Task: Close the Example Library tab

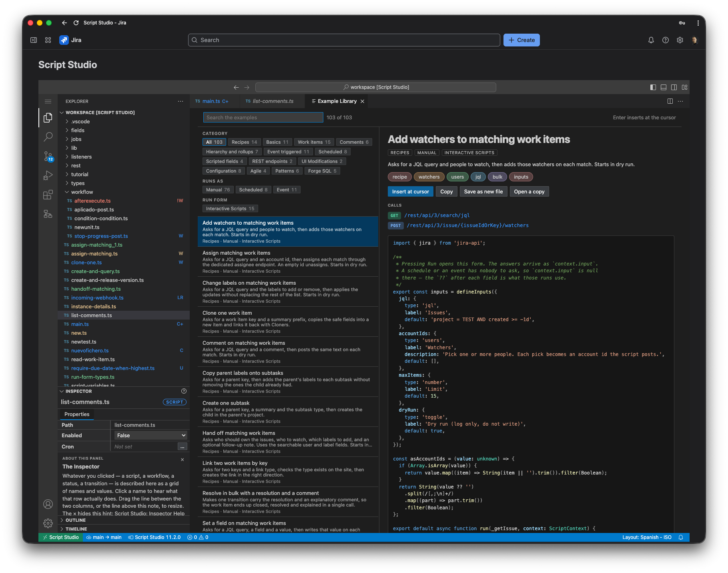Action: (362, 101)
